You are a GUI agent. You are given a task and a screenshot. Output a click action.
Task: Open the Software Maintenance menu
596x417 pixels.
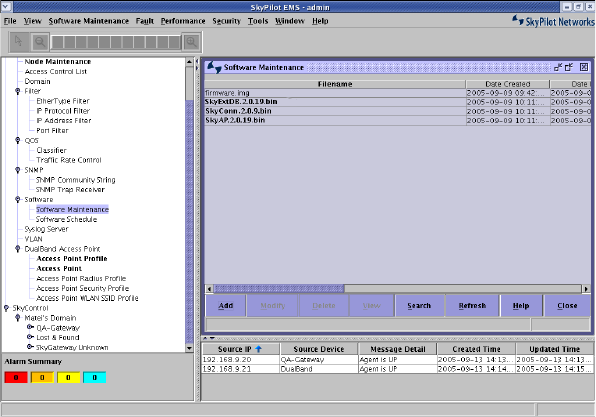pyautogui.click(x=89, y=21)
